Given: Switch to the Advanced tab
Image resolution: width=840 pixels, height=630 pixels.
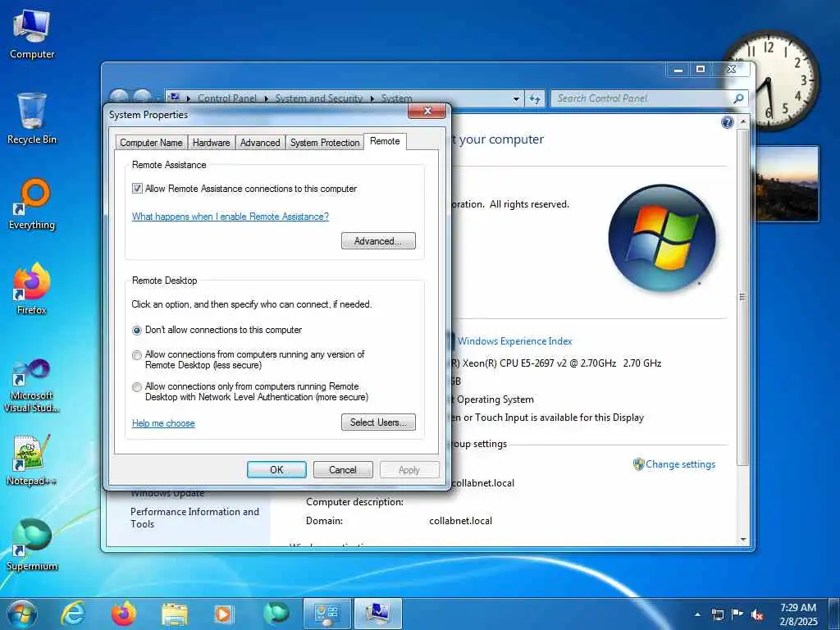Looking at the screenshot, I should tap(260, 143).
